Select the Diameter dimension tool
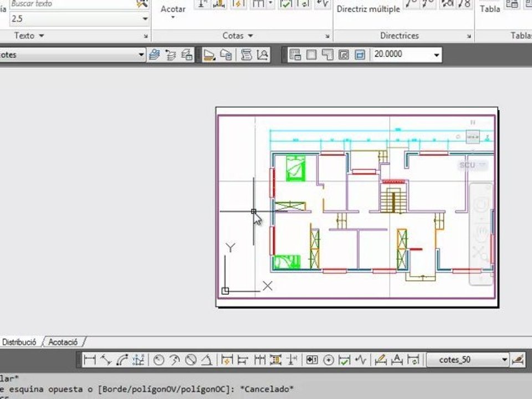Screen dimensions: 532x399 191,360
